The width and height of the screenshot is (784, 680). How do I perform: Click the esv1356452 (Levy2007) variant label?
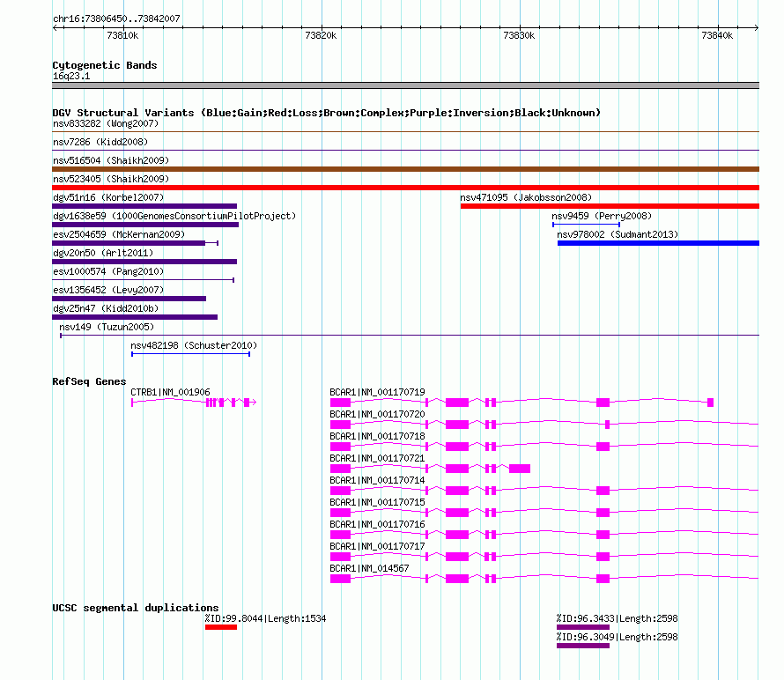click(x=108, y=290)
